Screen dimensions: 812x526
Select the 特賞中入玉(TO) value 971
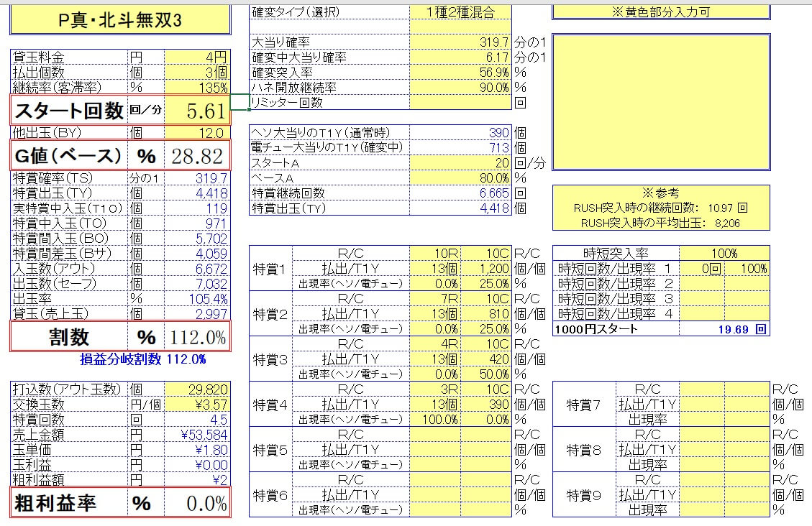tap(197, 223)
